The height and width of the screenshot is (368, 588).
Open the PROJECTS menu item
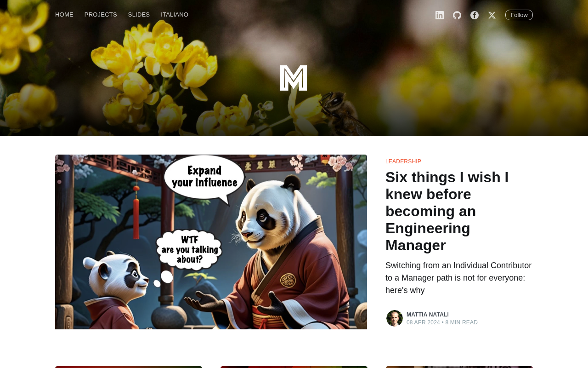click(101, 15)
